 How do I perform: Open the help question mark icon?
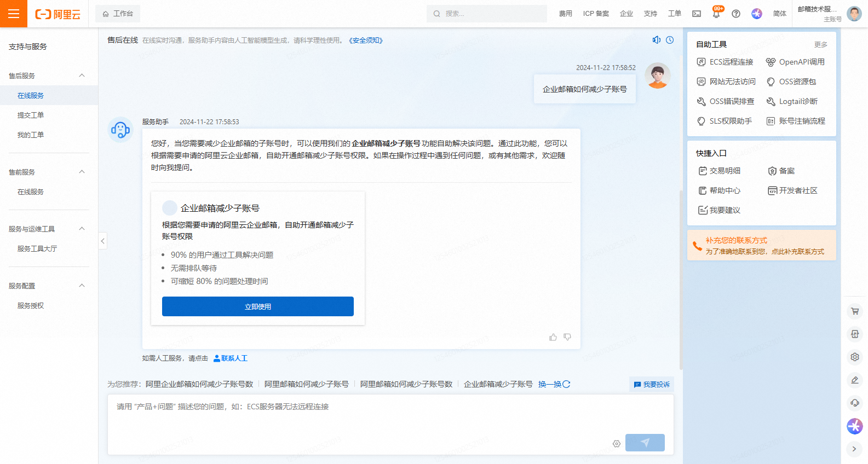click(x=736, y=14)
